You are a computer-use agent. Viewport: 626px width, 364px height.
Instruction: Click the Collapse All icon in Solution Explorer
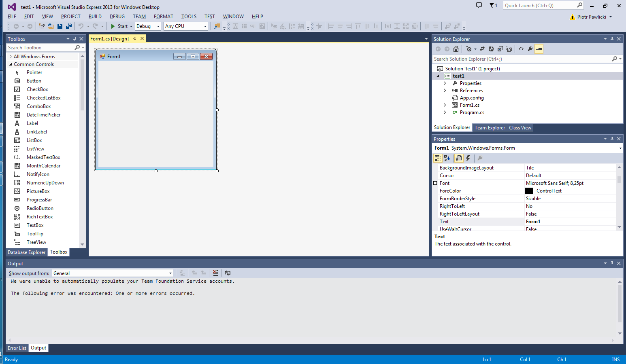point(500,49)
